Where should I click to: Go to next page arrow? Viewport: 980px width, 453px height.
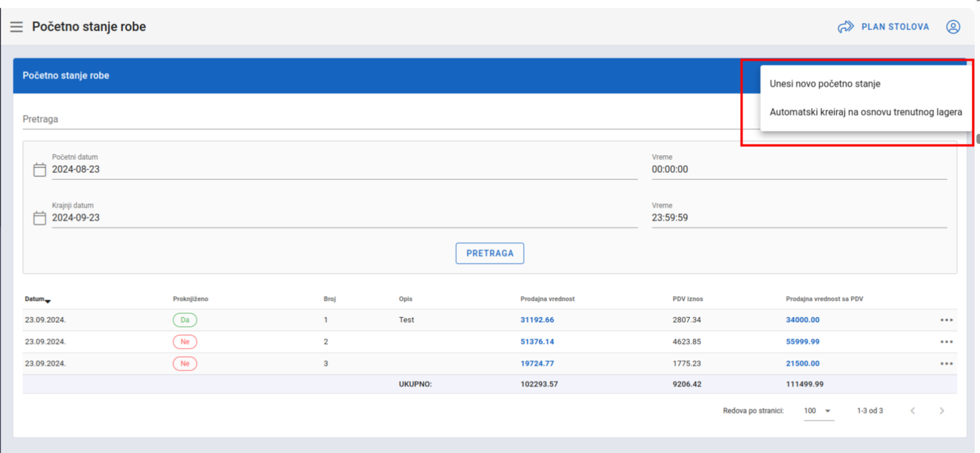click(942, 410)
